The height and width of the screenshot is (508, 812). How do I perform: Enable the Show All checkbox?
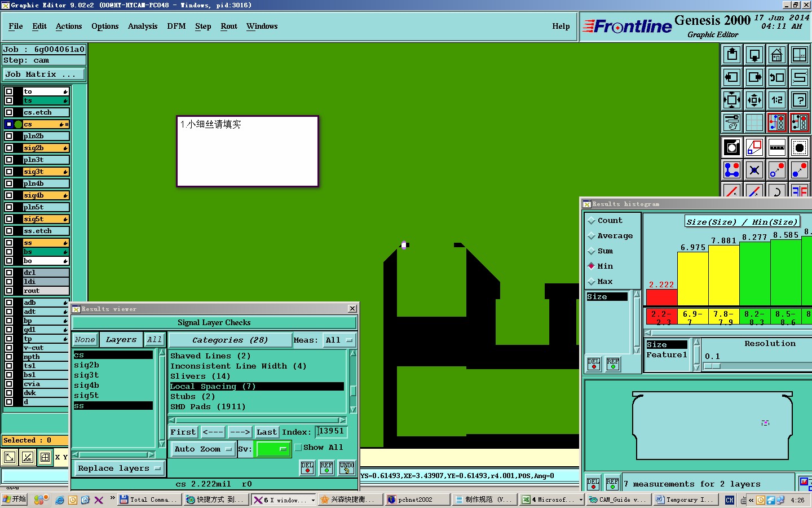tap(298, 448)
